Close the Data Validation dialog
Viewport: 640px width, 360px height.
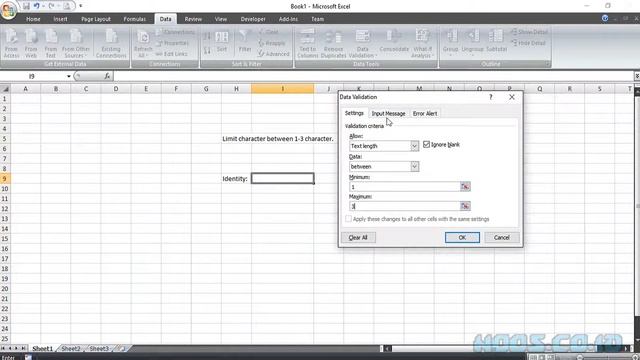[x=512, y=97]
